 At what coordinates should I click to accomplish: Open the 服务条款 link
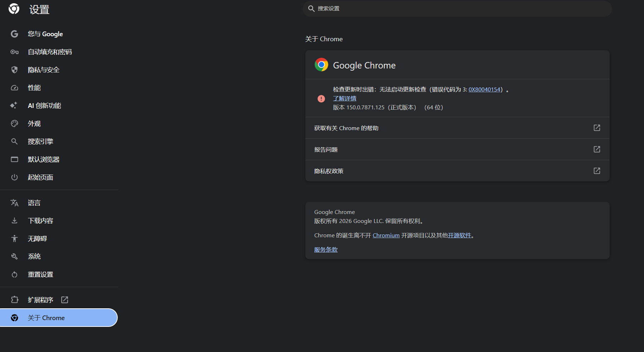click(326, 250)
